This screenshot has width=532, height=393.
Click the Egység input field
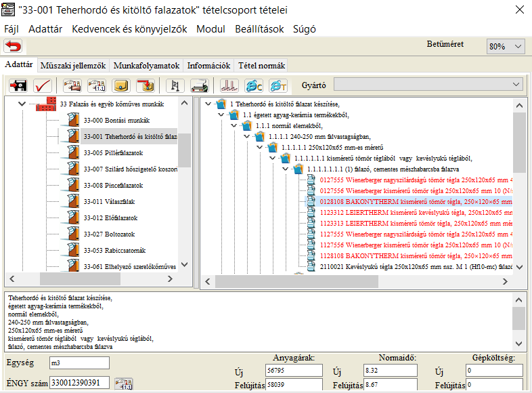pos(79,363)
